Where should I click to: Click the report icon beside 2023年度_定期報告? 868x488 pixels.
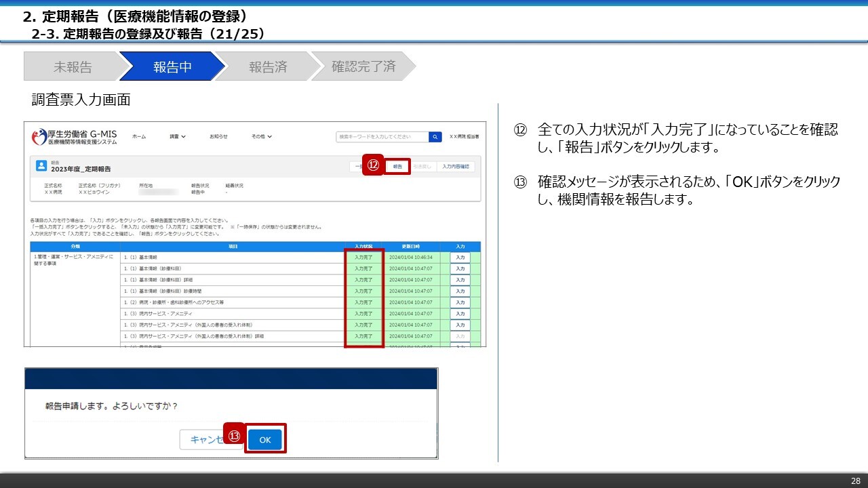point(42,166)
